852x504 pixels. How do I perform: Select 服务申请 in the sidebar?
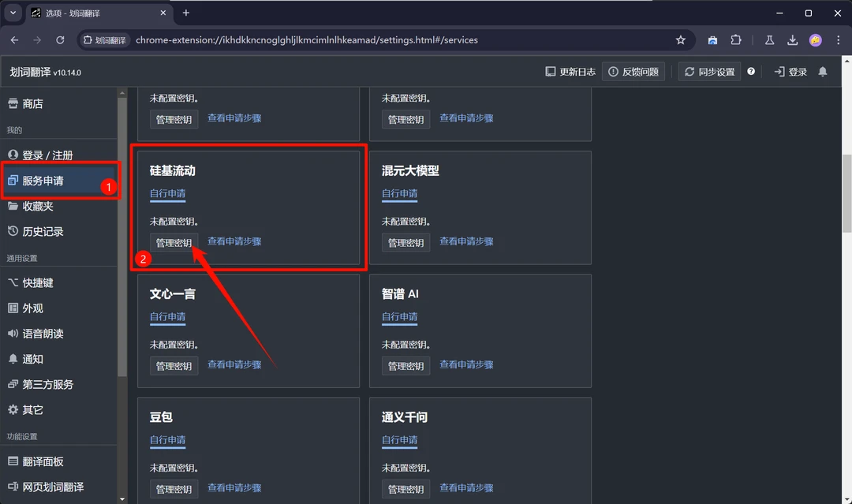[58, 181]
